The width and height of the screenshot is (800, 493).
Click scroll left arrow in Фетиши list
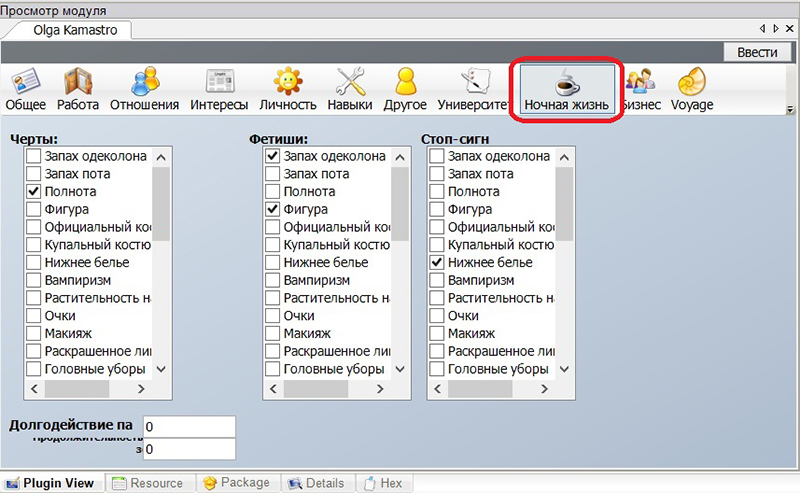coord(273,389)
